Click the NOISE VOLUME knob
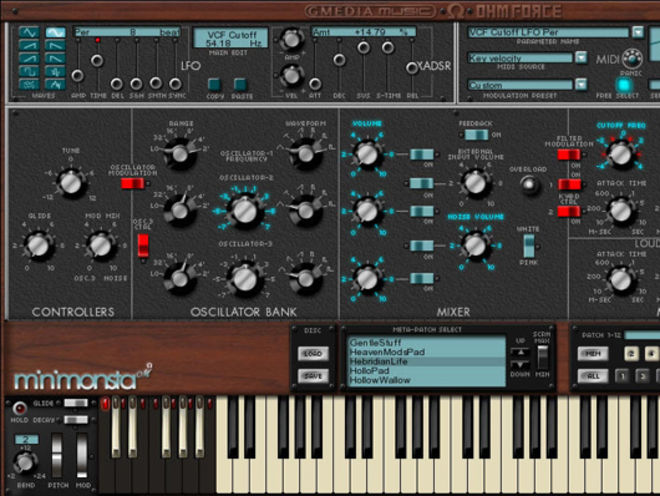 [x=475, y=245]
